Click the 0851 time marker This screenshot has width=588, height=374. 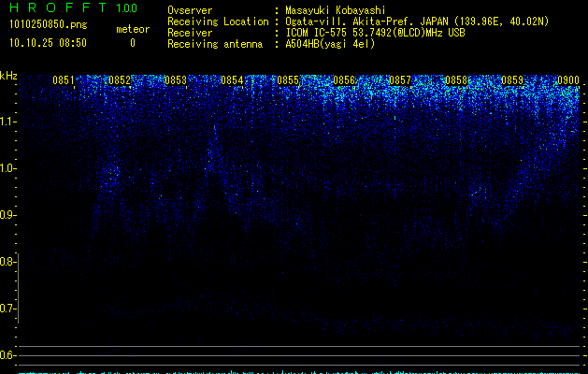(x=64, y=80)
